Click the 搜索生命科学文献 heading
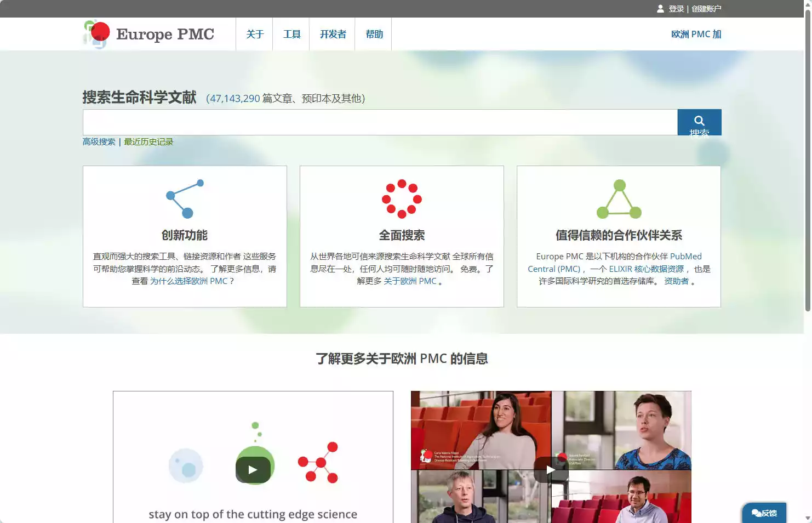The width and height of the screenshot is (812, 523). click(x=139, y=98)
